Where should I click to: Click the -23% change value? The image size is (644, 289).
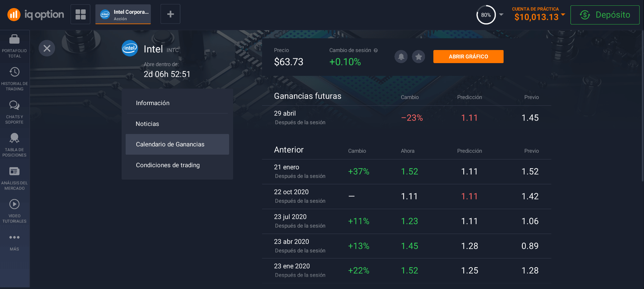[x=412, y=118]
